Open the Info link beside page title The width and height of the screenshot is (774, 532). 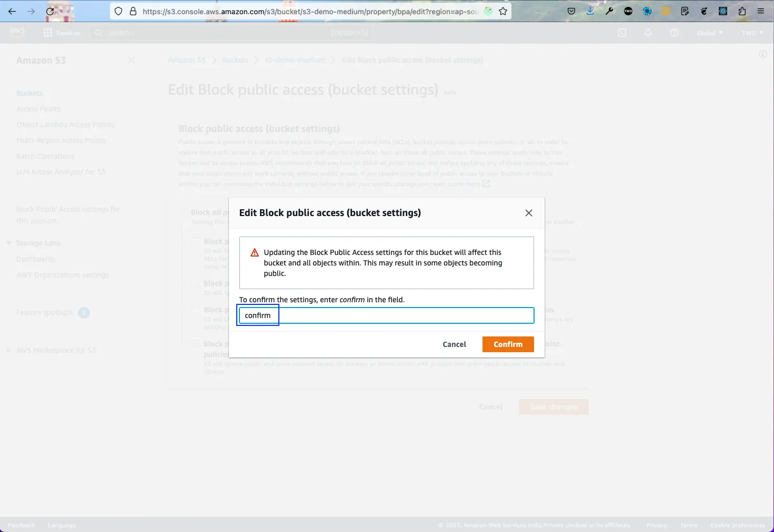pyautogui.click(x=450, y=93)
